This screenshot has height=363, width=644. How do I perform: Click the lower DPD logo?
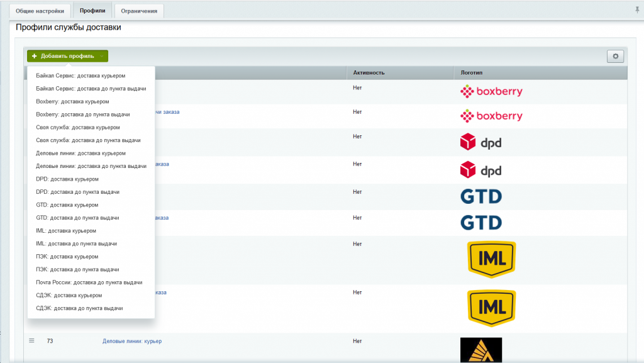481,170
